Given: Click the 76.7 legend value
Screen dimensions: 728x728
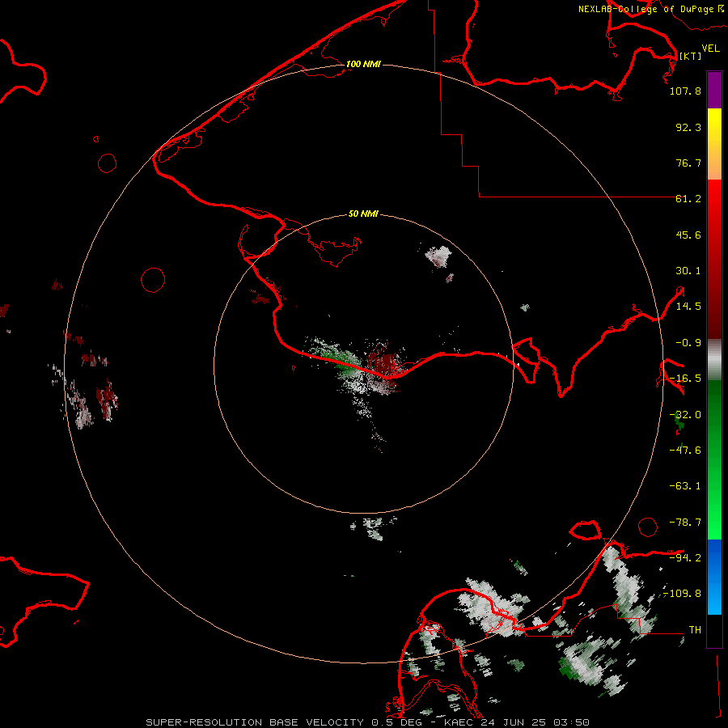Looking at the screenshot, I should (x=688, y=163).
